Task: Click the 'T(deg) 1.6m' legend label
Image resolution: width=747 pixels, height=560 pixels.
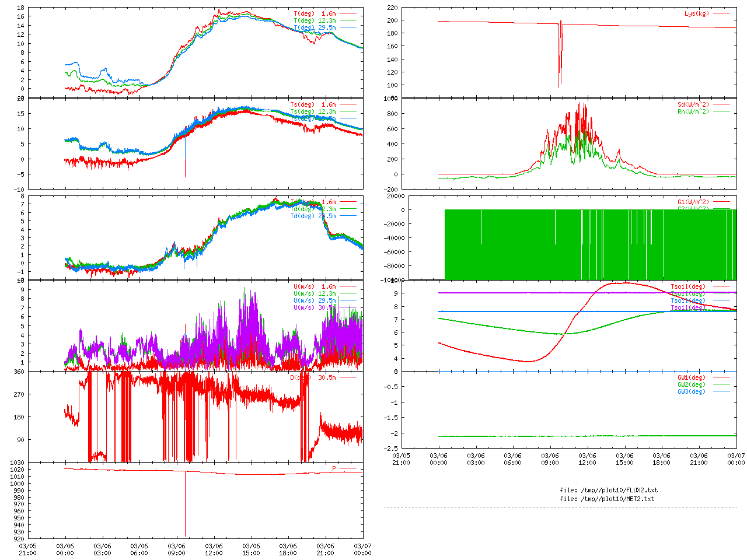Action: 315,13
